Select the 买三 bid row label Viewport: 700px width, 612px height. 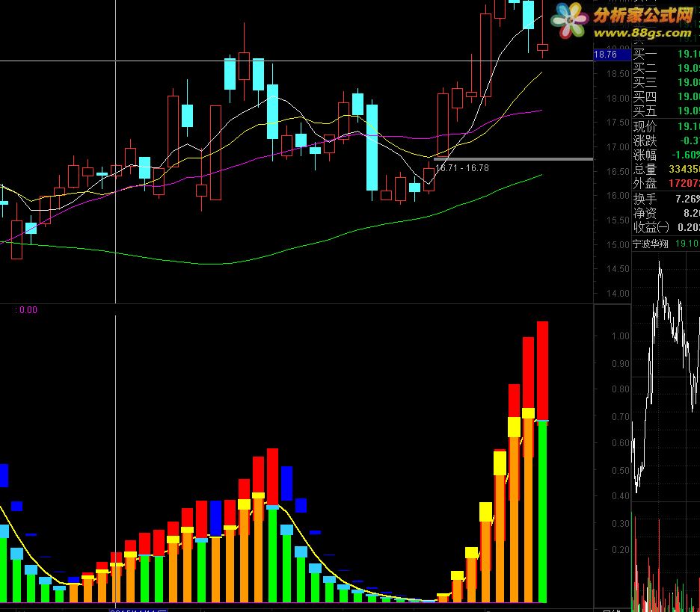coord(645,82)
